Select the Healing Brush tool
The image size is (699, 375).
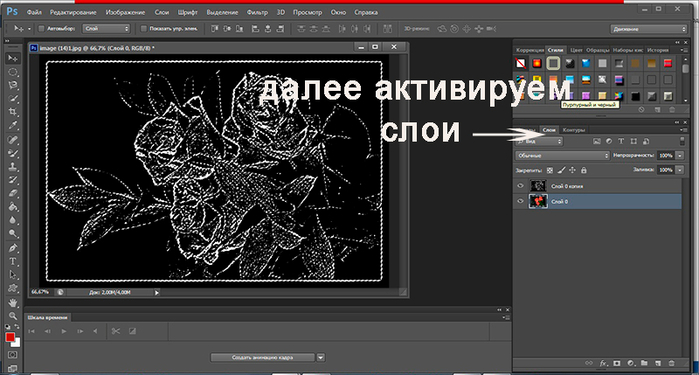12,140
